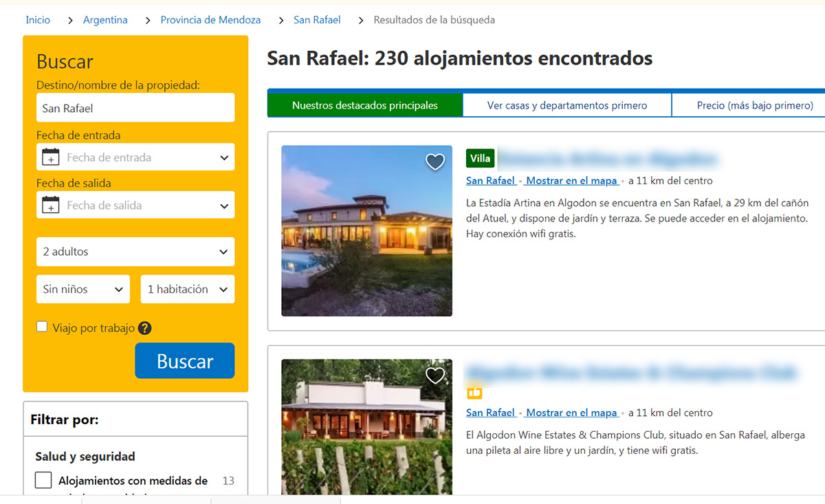Open the first villa's photo thumbnail

click(x=366, y=230)
